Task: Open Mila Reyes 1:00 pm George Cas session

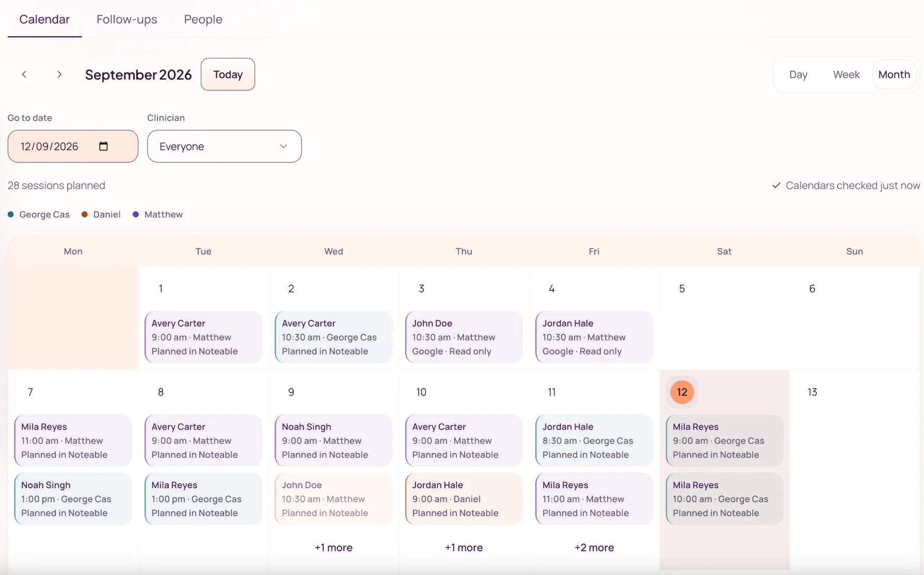Action: click(x=203, y=499)
